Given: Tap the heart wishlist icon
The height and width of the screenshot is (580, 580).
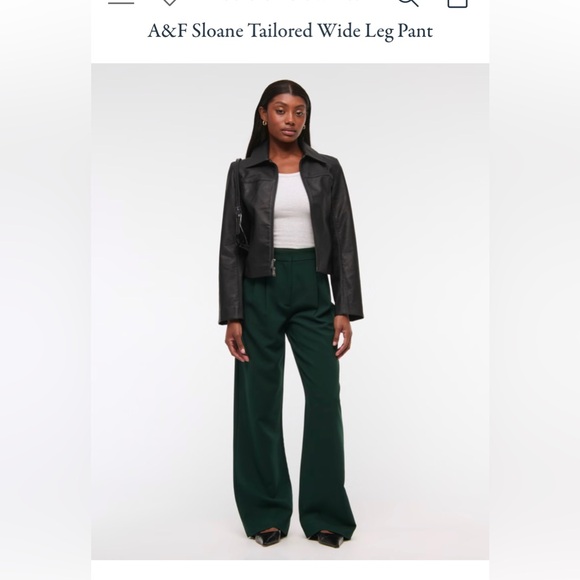Looking at the screenshot, I should tap(170, 2).
